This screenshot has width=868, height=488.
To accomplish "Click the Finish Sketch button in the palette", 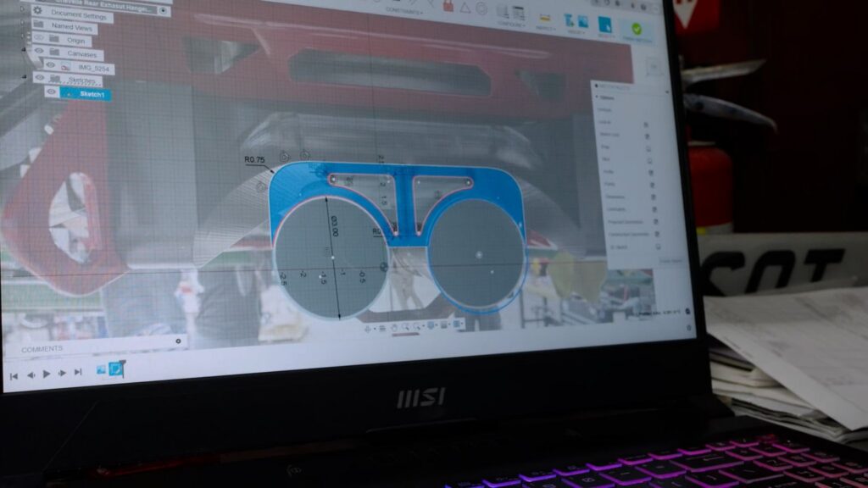I will (670, 261).
